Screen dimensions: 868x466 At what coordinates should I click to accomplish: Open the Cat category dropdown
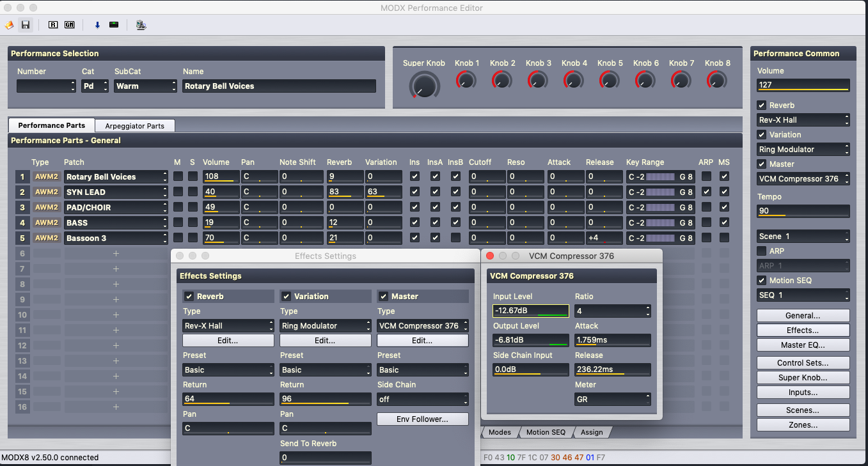pyautogui.click(x=95, y=86)
